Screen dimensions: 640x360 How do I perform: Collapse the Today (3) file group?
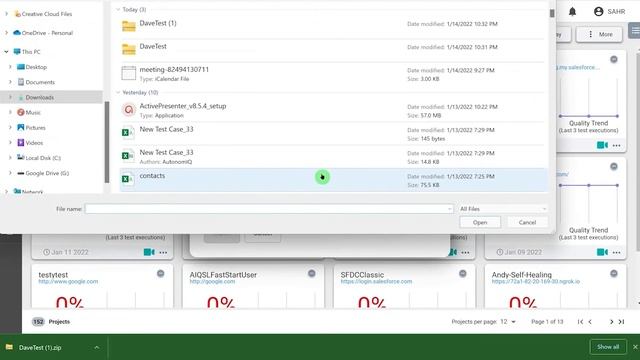pyautogui.click(x=118, y=9)
